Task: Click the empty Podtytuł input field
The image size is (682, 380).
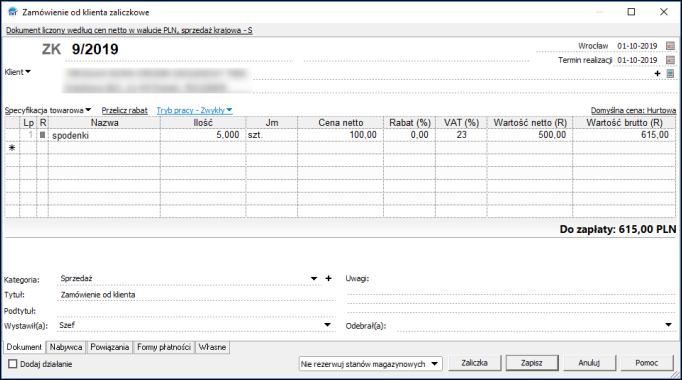Action: [x=196, y=310]
